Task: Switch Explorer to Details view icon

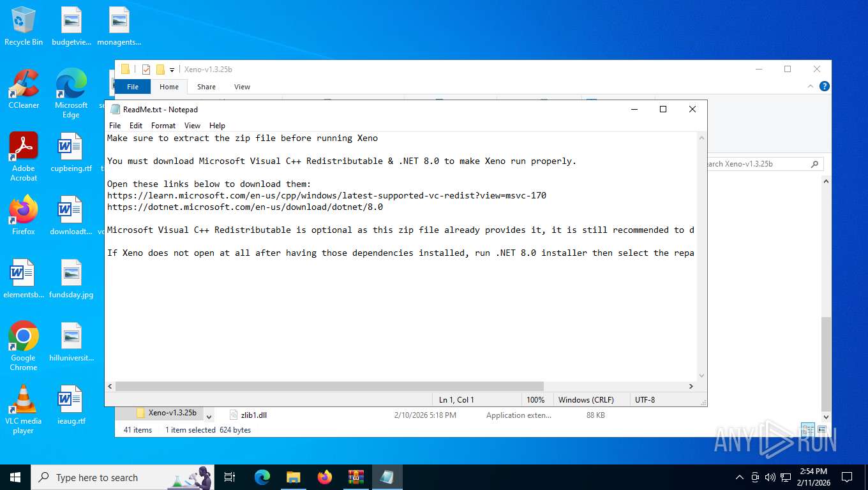Action: [x=807, y=430]
